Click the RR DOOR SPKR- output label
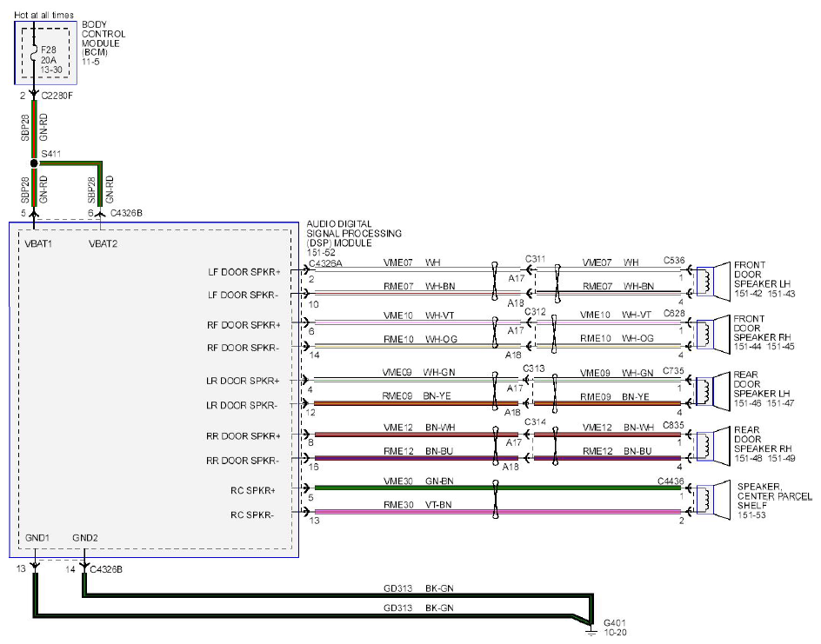This screenshot has height=644, width=821. pos(243,461)
